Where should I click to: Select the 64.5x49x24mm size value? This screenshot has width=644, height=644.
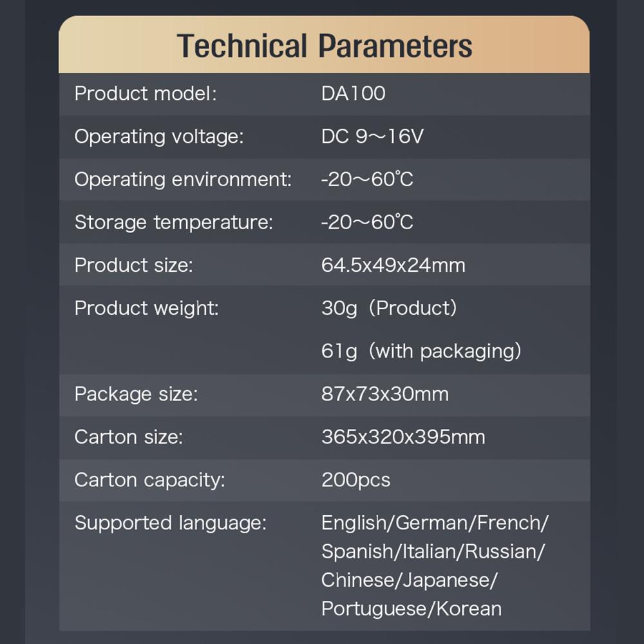(x=393, y=265)
